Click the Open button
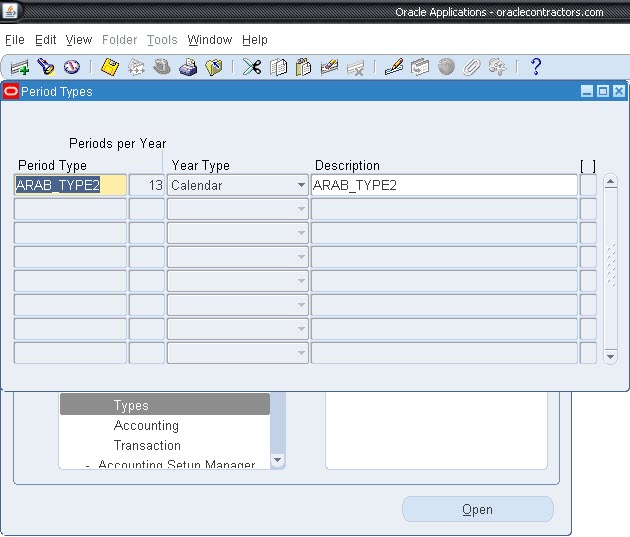The image size is (630, 537). point(477,509)
